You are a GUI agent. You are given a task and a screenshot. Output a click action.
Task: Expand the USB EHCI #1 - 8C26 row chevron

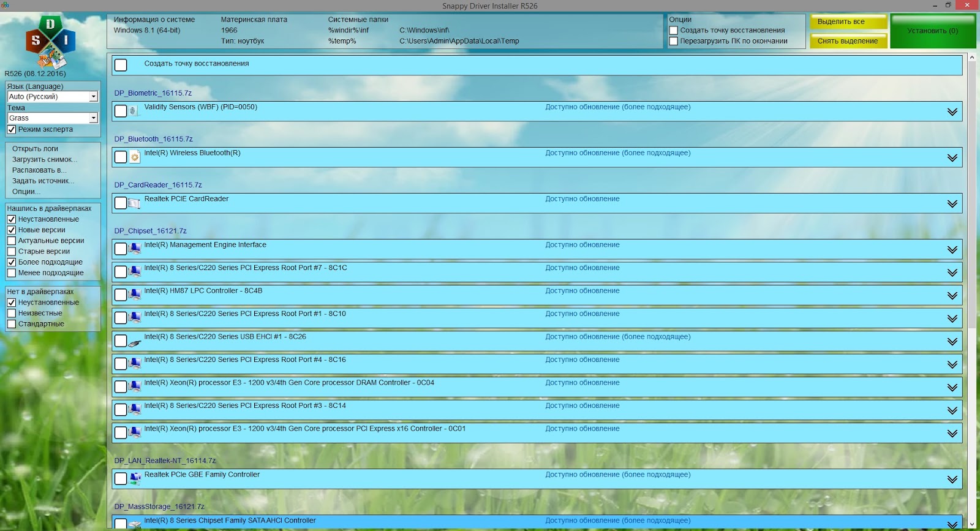[952, 342]
